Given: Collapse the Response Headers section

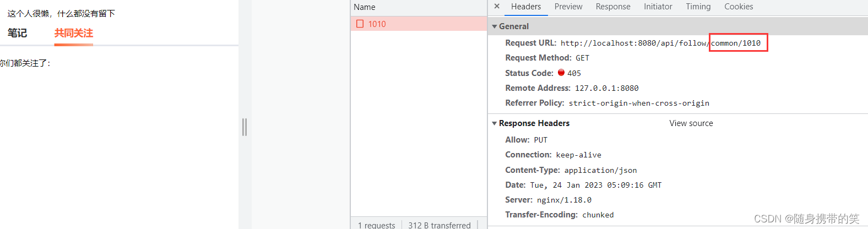Looking at the screenshot, I should tap(495, 123).
